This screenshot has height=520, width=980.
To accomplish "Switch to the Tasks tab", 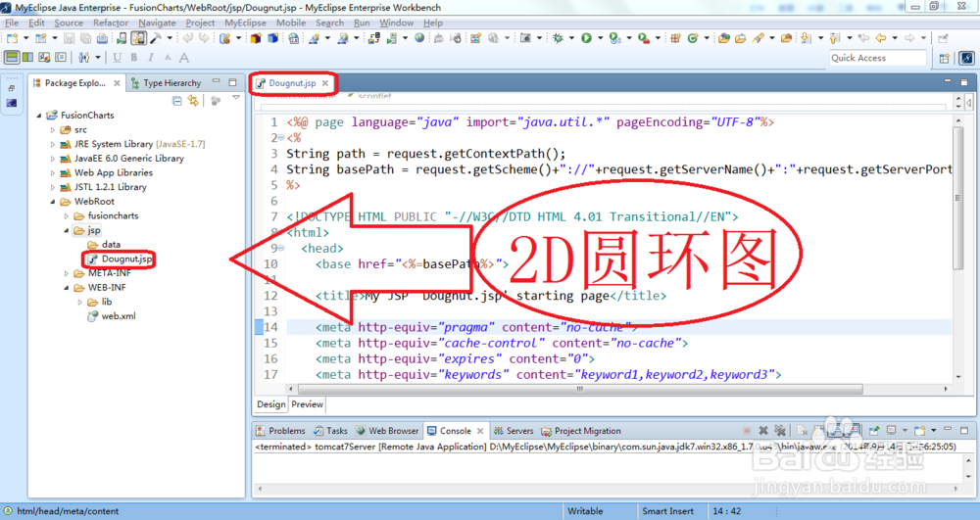I will point(330,431).
